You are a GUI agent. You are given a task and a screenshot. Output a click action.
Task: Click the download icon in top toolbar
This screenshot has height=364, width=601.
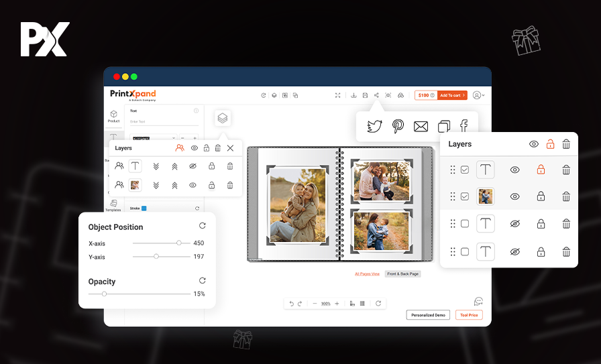click(353, 95)
